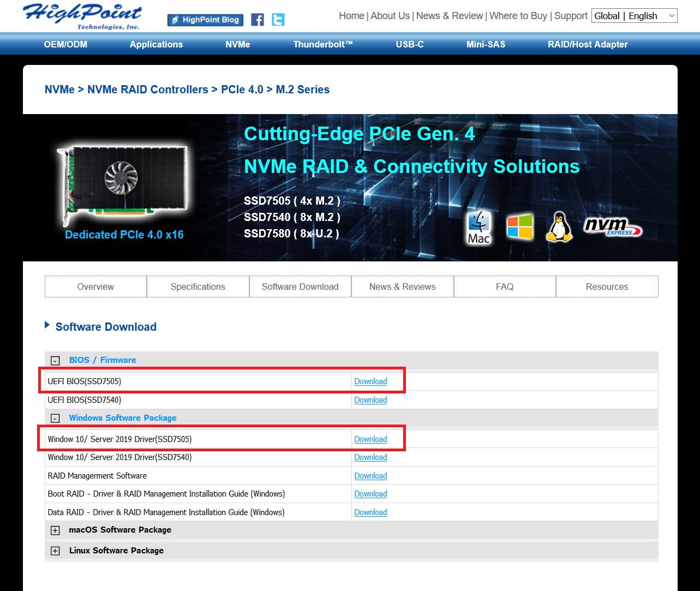
Task: Collapse the Windows Software Package section
Action: click(x=55, y=418)
